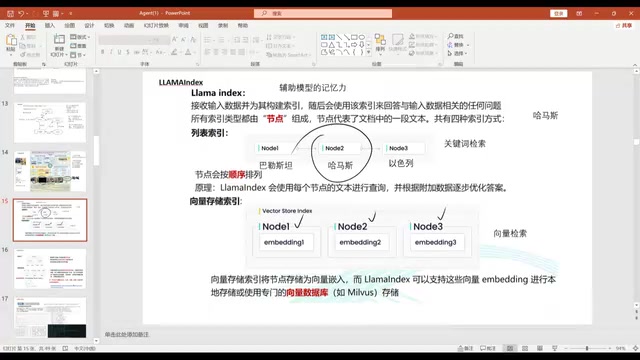
Task: Select slide 13 thumbnail
Action: pos(50,122)
